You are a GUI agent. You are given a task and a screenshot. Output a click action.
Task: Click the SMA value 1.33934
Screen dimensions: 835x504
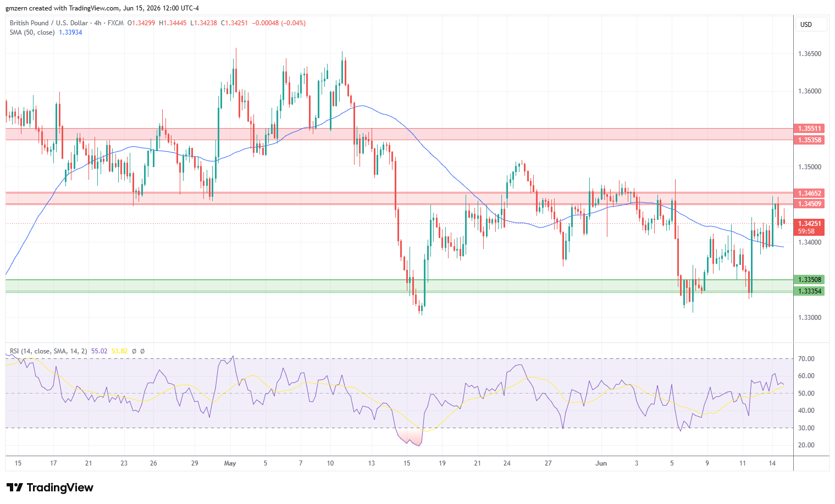pos(70,32)
